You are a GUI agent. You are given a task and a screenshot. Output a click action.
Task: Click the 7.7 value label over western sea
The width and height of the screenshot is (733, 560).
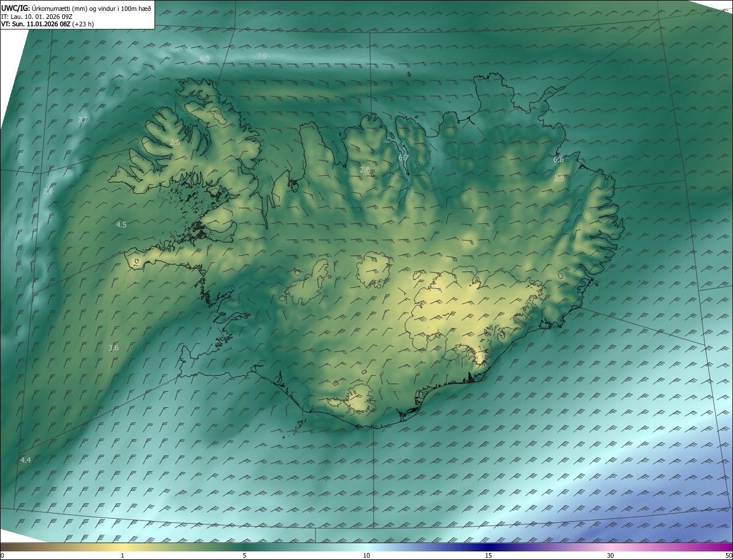(x=82, y=120)
